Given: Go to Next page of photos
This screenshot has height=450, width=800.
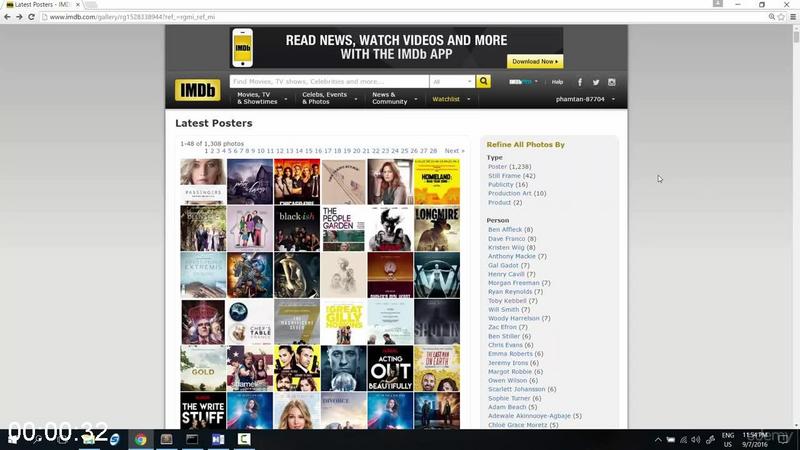Looking at the screenshot, I should pyautogui.click(x=454, y=151).
